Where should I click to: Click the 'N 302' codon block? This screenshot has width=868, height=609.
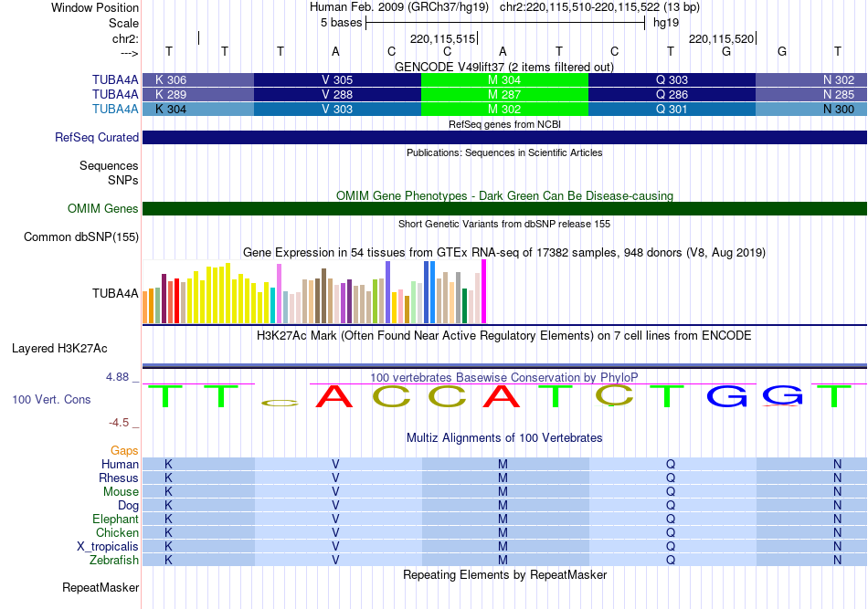point(811,79)
